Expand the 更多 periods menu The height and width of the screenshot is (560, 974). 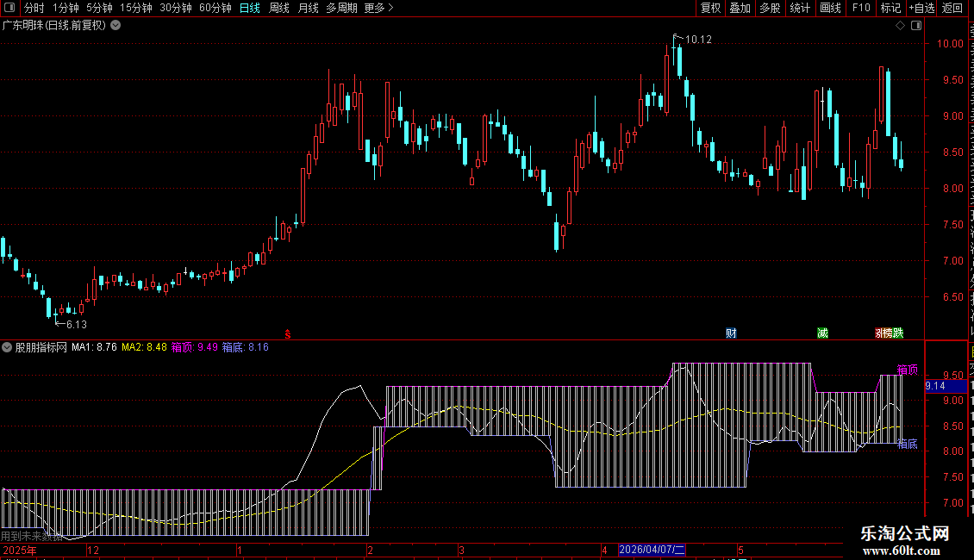pyautogui.click(x=379, y=8)
